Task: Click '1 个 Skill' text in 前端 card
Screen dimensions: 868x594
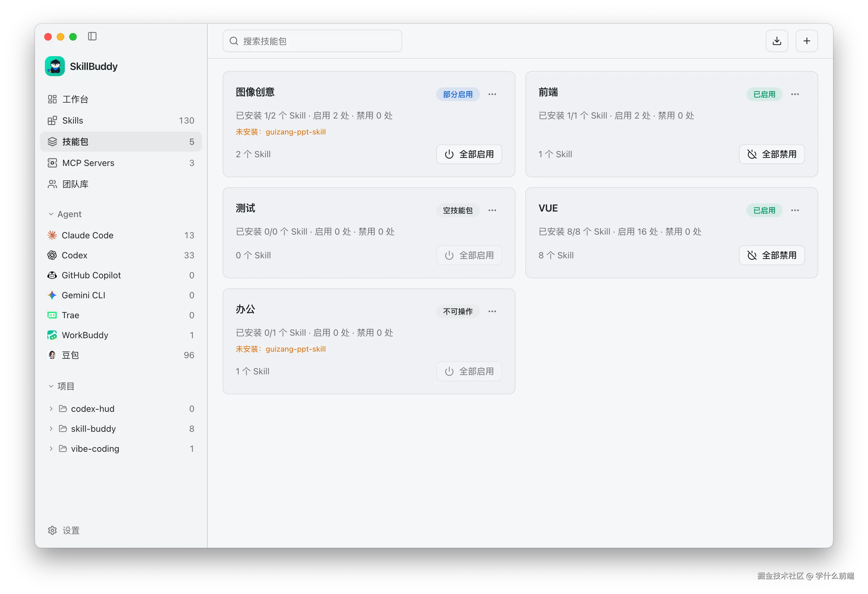Action: [x=555, y=154]
